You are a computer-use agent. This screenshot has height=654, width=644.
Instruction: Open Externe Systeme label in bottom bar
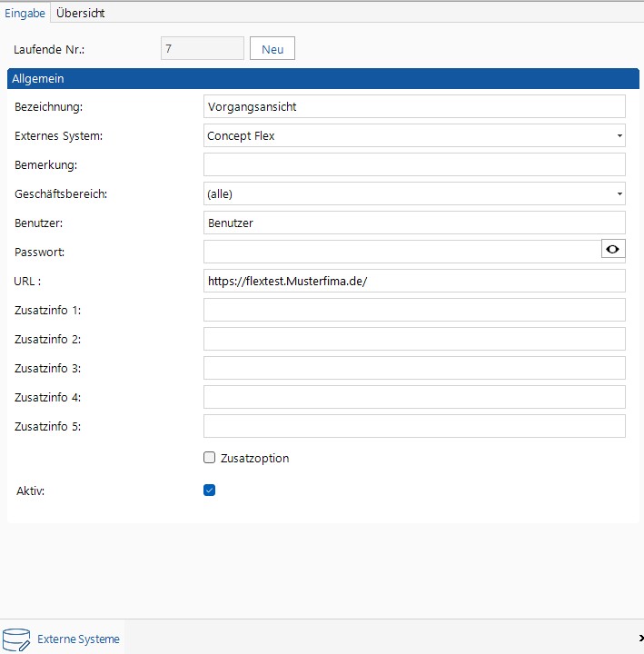[78, 639]
